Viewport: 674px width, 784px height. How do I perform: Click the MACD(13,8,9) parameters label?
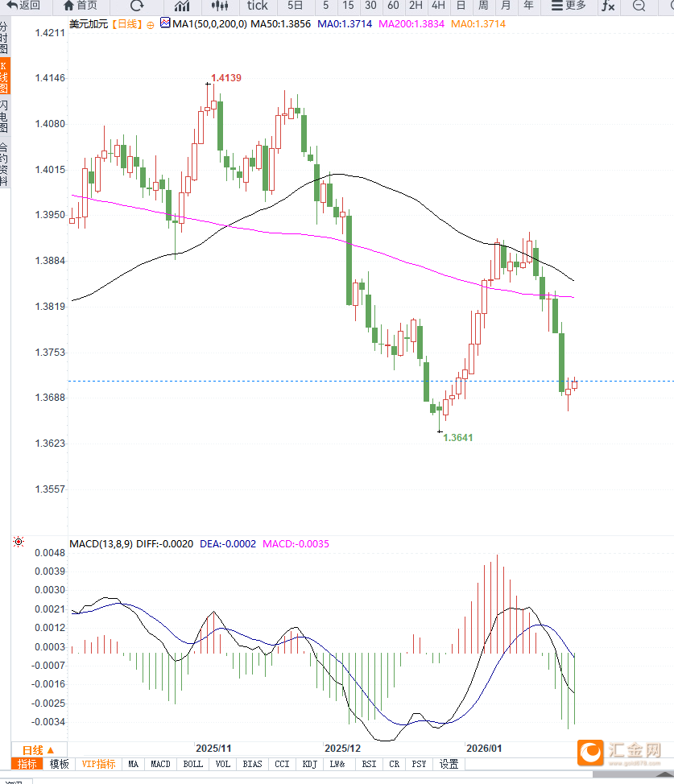point(101,544)
